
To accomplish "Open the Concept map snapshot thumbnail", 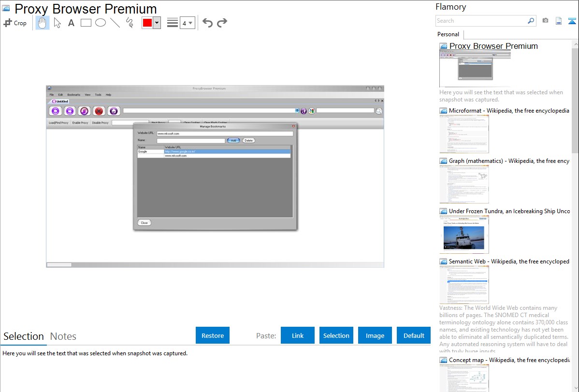I will pos(464,378).
